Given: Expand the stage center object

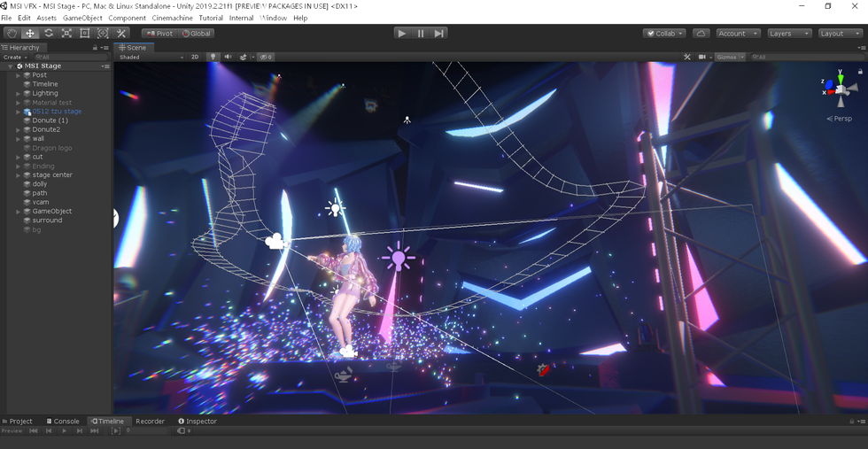Looking at the screenshot, I should pyautogui.click(x=19, y=175).
